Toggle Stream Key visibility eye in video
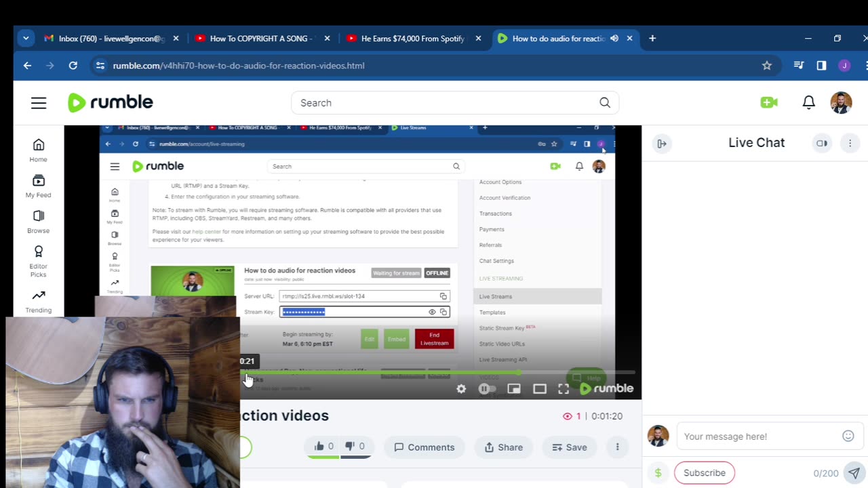868x488 pixels. (x=432, y=312)
